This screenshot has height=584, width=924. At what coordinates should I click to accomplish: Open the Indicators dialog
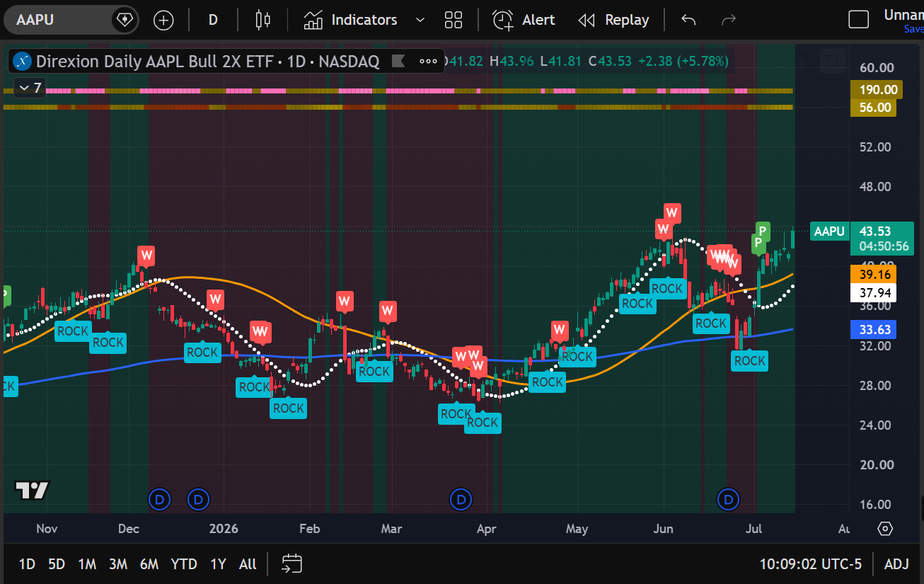coord(350,20)
